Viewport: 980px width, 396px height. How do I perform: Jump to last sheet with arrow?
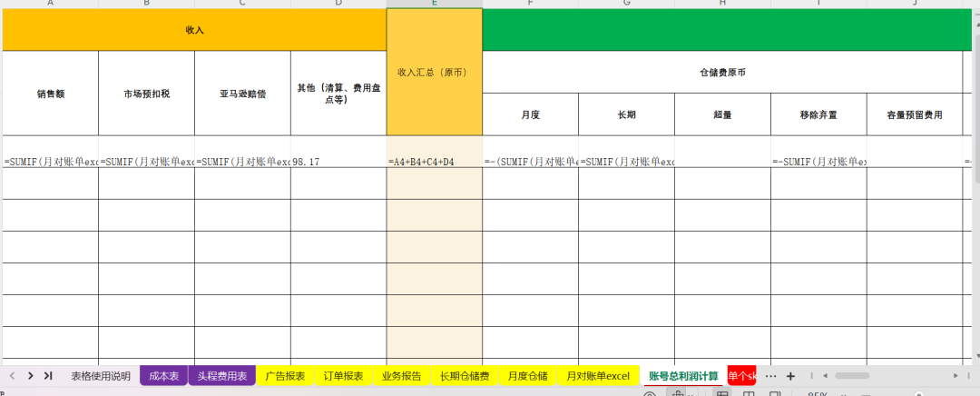pos(48,376)
